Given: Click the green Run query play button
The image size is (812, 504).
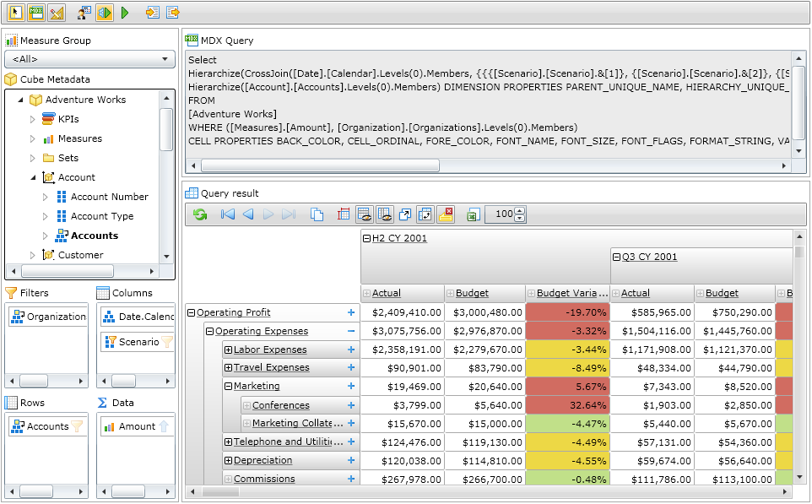Looking at the screenshot, I should click(x=125, y=13).
